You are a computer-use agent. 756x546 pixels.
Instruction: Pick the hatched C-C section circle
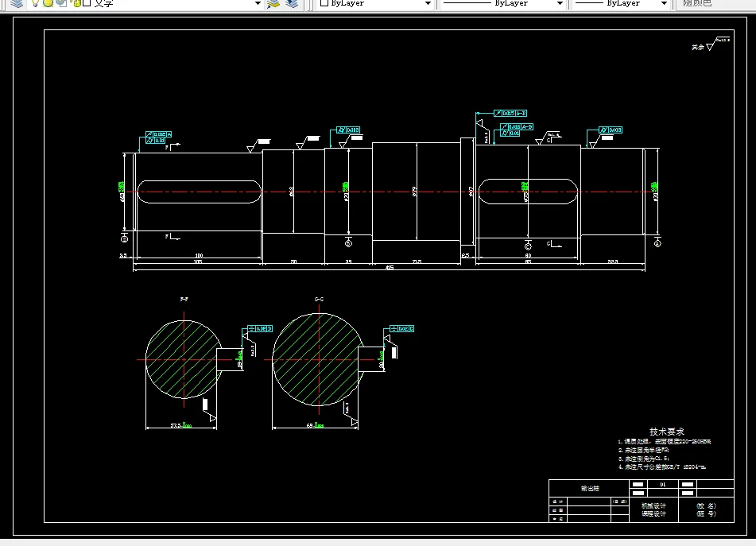pos(318,359)
